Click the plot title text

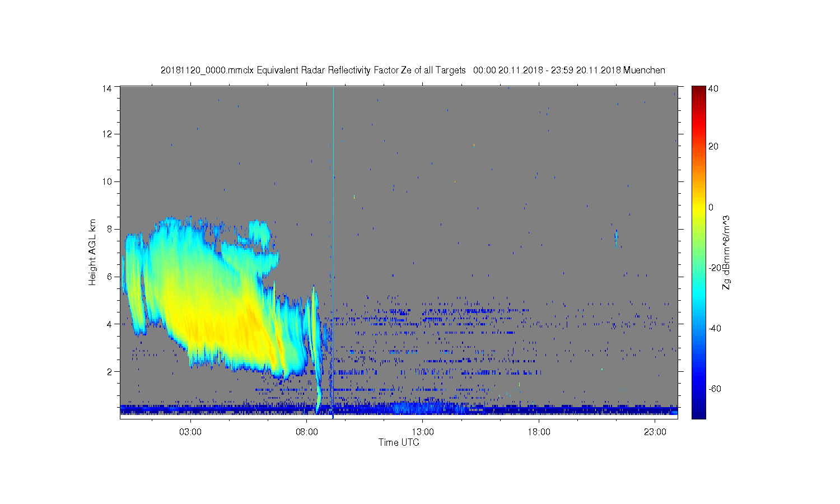pos(413,71)
